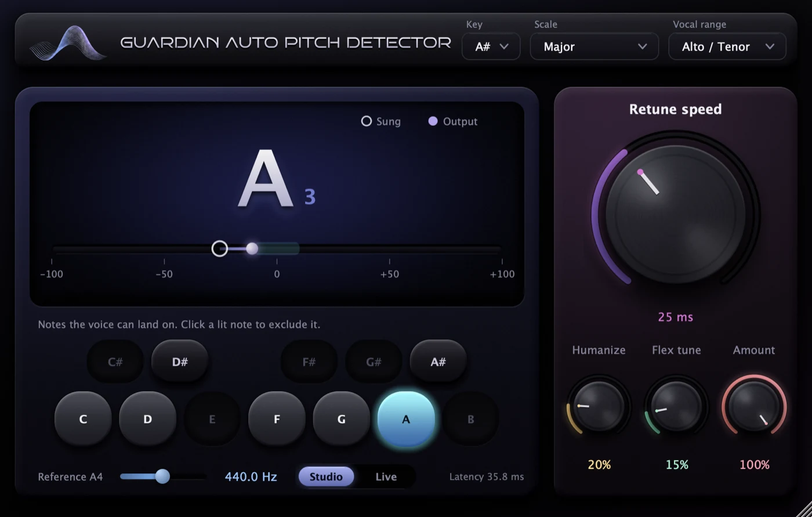Click the 15% Flex tune value

(677, 465)
